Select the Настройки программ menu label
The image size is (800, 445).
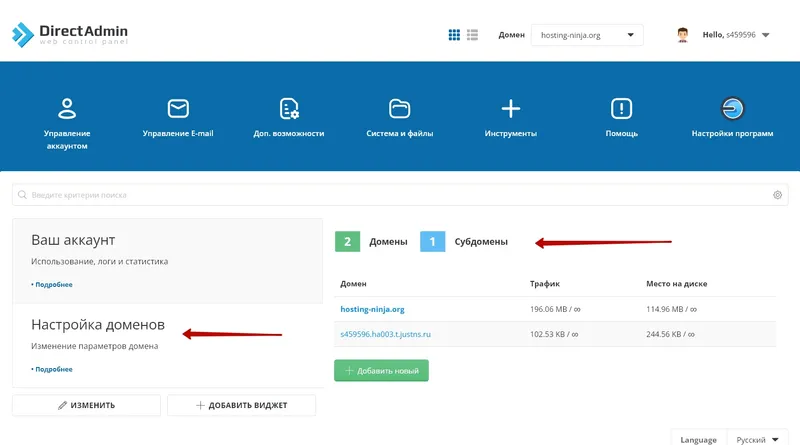pyautogui.click(x=732, y=133)
